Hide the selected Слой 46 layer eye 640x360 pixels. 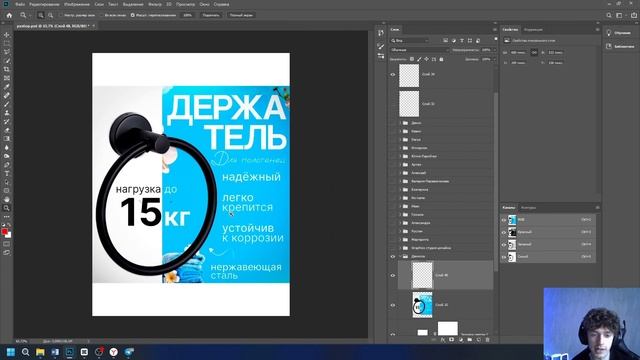pos(393,276)
